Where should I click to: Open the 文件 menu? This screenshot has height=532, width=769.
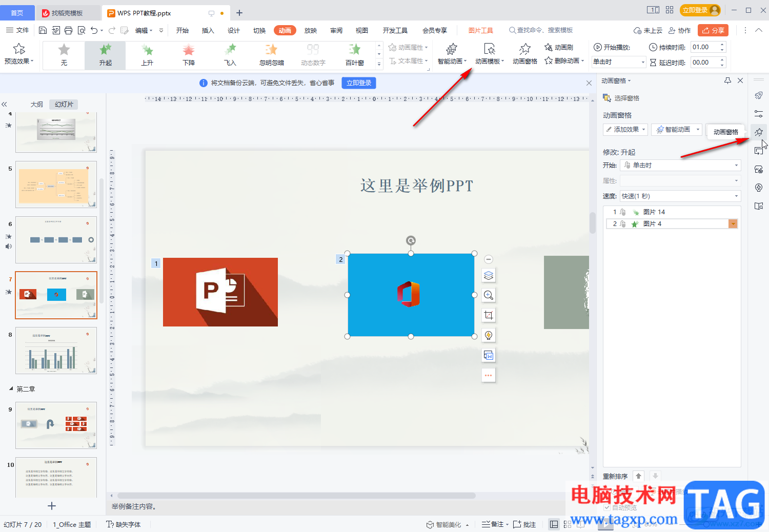tap(17, 30)
